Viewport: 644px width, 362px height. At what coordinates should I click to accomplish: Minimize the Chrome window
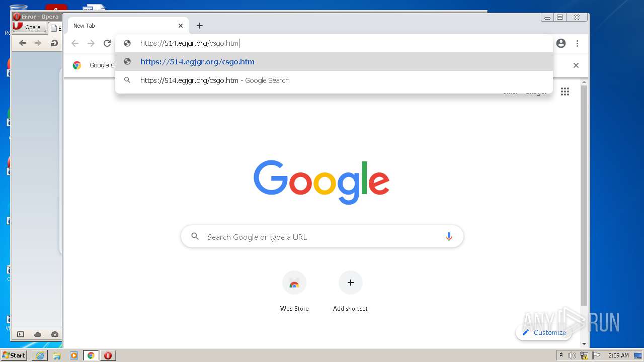click(547, 18)
